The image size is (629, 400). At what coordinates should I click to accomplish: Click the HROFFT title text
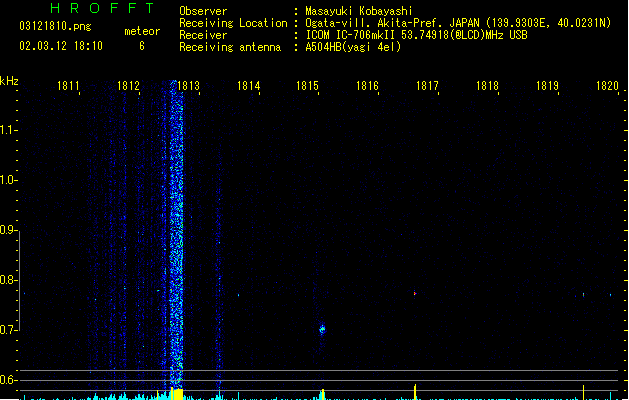(103, 8)
